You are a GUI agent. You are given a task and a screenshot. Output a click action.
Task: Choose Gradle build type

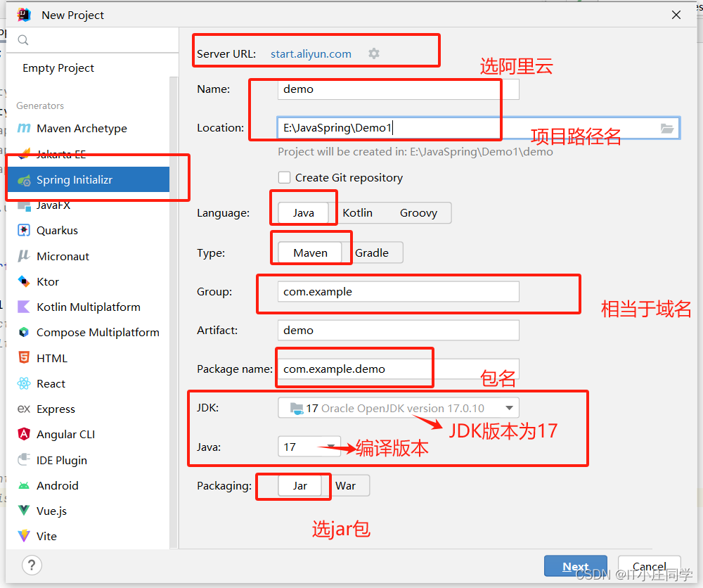click(372, 253)
